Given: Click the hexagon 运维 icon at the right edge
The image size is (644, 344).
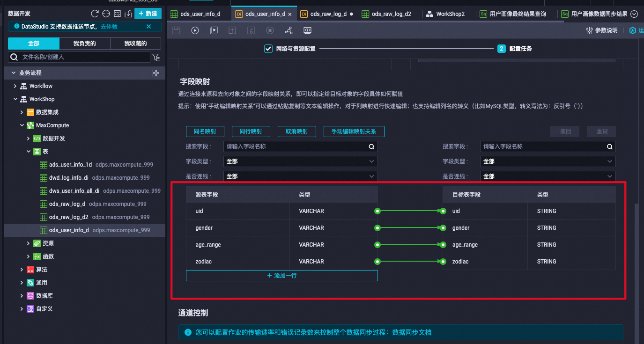Looking at the screenshot, I should pyautogui.click(x=633, y=30).
